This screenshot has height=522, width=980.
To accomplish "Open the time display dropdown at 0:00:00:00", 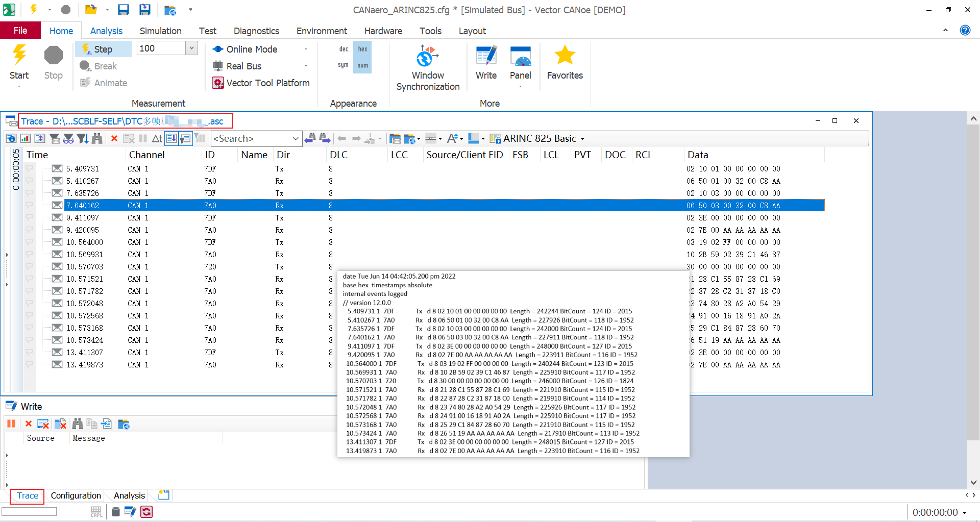I will tap(965, 512).
